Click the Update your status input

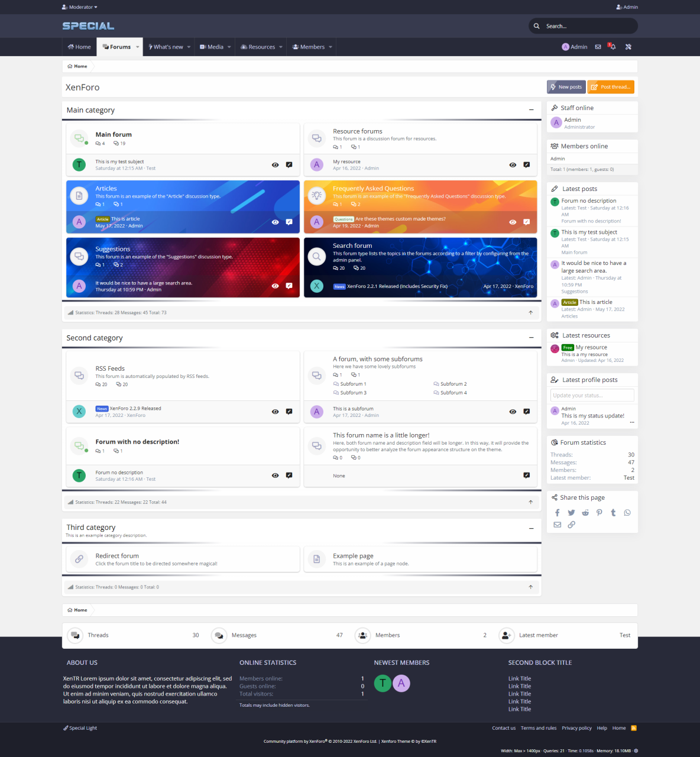click(592, 395)
